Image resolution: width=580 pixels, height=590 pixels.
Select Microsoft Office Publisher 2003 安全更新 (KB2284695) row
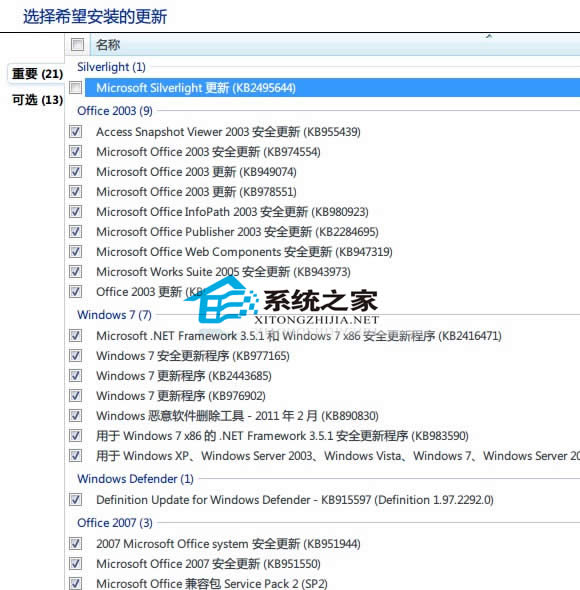click(x=237, y=231)
